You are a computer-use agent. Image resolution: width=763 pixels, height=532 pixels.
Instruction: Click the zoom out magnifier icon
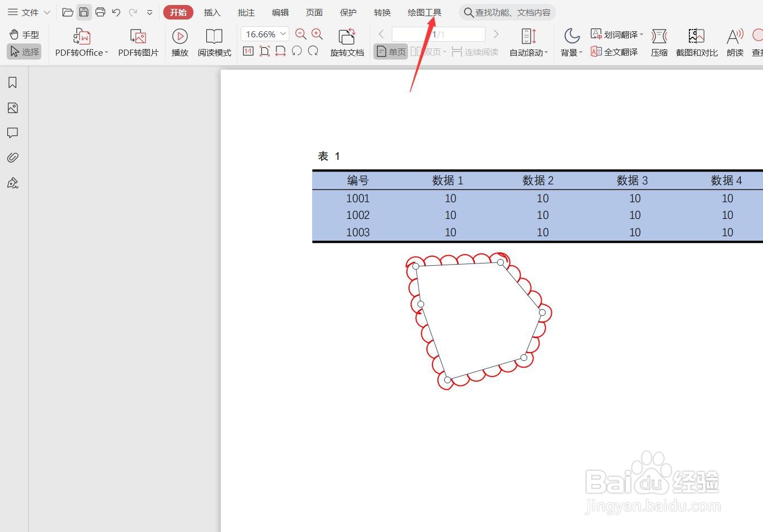(300, 34)
